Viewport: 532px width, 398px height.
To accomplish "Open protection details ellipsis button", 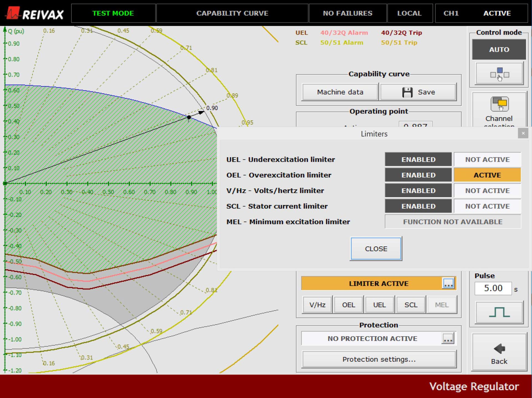I will tap(448, 338).
